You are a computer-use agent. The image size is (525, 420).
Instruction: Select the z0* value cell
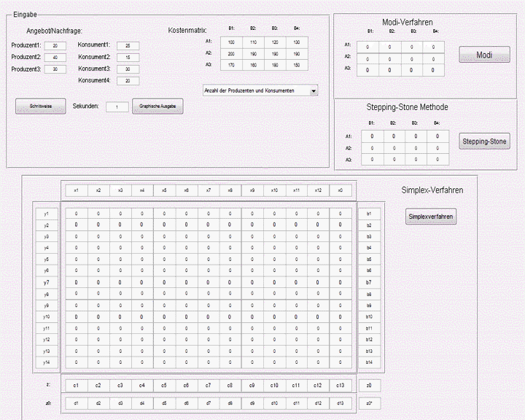(x=369, y=403)
